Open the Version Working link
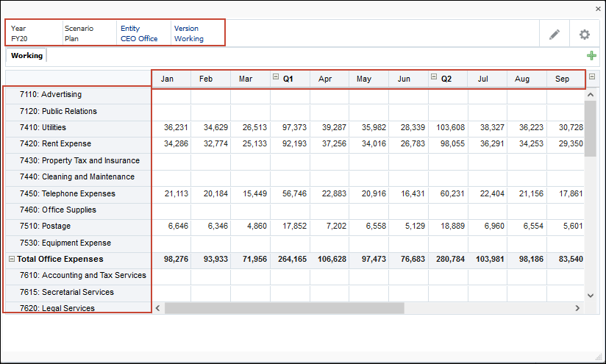 coord(188,34)
